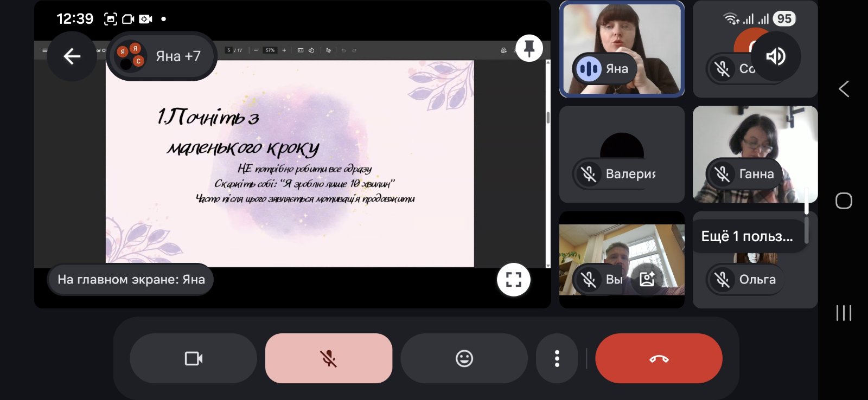End the call with red hang-up button
Viewport: 868px width, 400px height.
(659, 358)
